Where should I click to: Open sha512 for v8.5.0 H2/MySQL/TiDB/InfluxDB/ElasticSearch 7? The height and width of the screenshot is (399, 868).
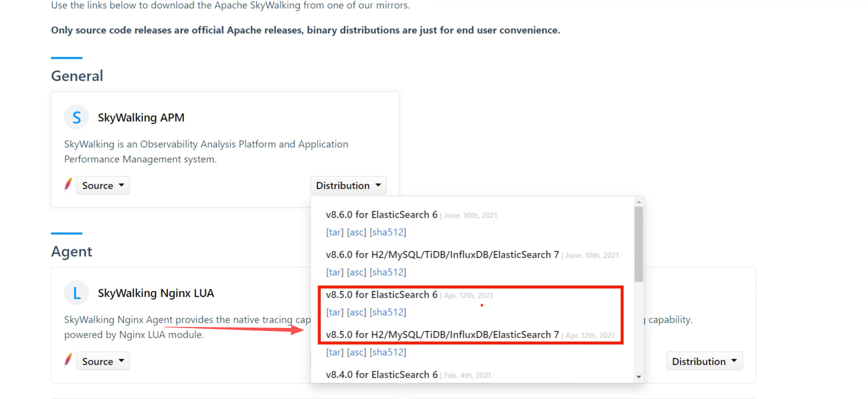pos(388,352)
